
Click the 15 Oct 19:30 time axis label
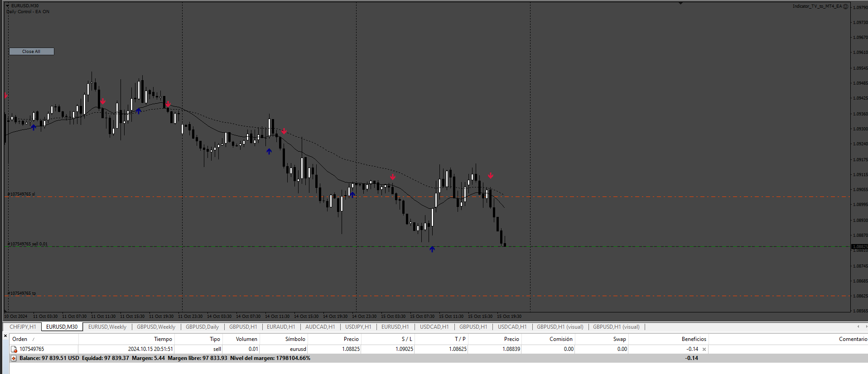tap(509, 316)
